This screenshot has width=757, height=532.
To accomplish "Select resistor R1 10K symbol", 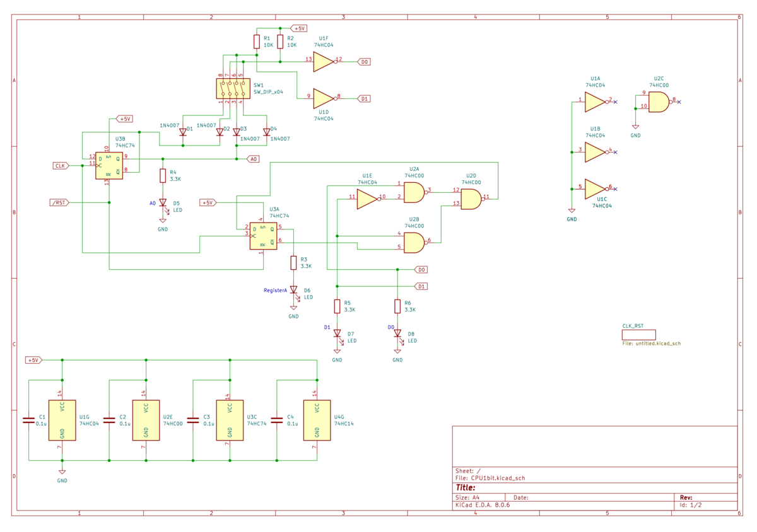I will (x=257, y=42).
